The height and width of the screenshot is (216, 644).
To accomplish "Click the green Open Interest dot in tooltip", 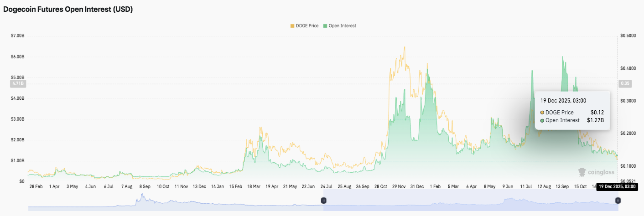I will [x=542, y=120].
